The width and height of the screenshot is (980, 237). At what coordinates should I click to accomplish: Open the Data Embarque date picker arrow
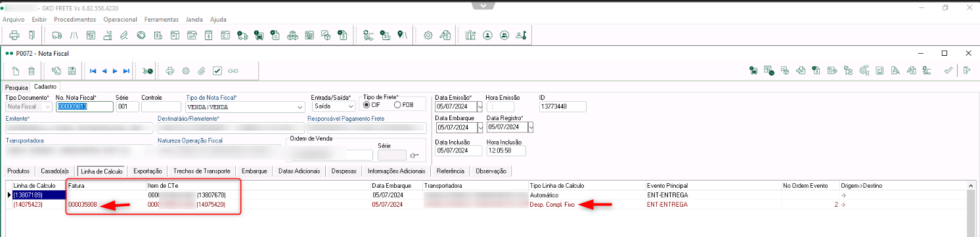tap(479, 127)
